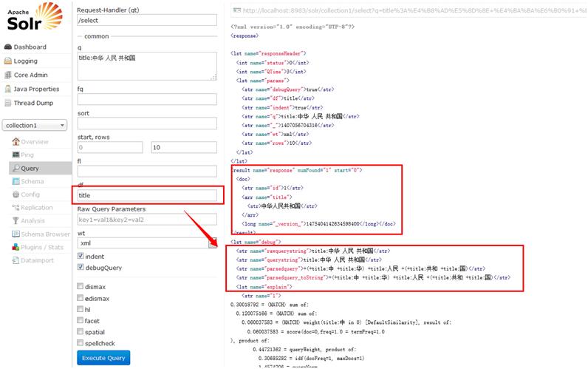Screen dimensions: 588x369
Task: Click the Schema Browser icon
Action: tap(16, 234)
